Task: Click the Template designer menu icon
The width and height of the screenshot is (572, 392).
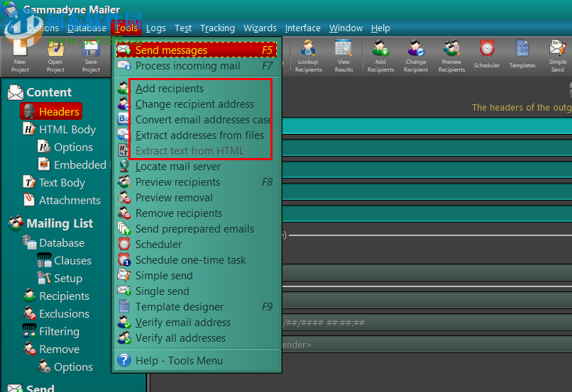Action: coord(124,306)
